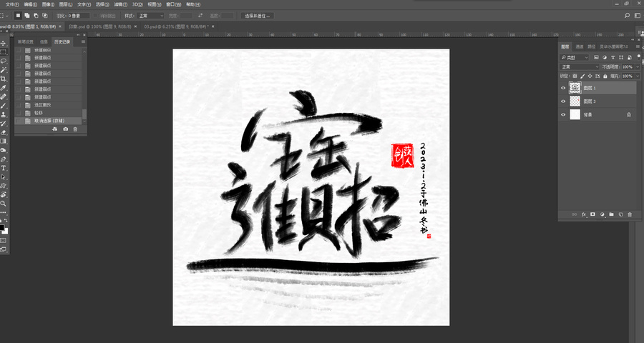Select the Brush tool
The height and width of the screenshot is (343, 644).
4,106
